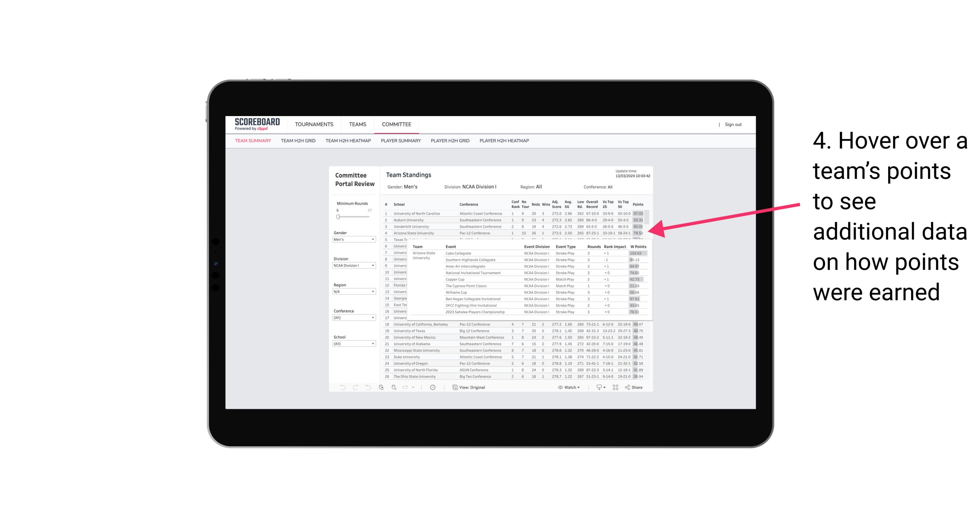Click the clock/history icon in bottom toolbar

(x=434, y=388)
